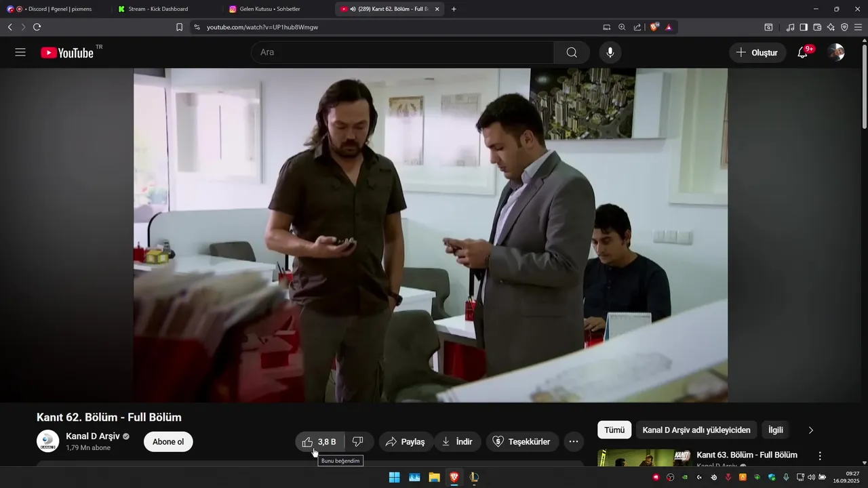Open the Kanal D Arşiv channel name
This screenshot has height=488, width=868.
(93, 436)
